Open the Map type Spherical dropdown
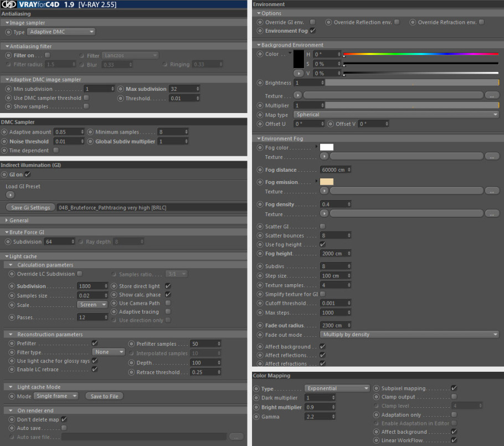This screenshot has height=446, width=504. [x=396, y=115]
